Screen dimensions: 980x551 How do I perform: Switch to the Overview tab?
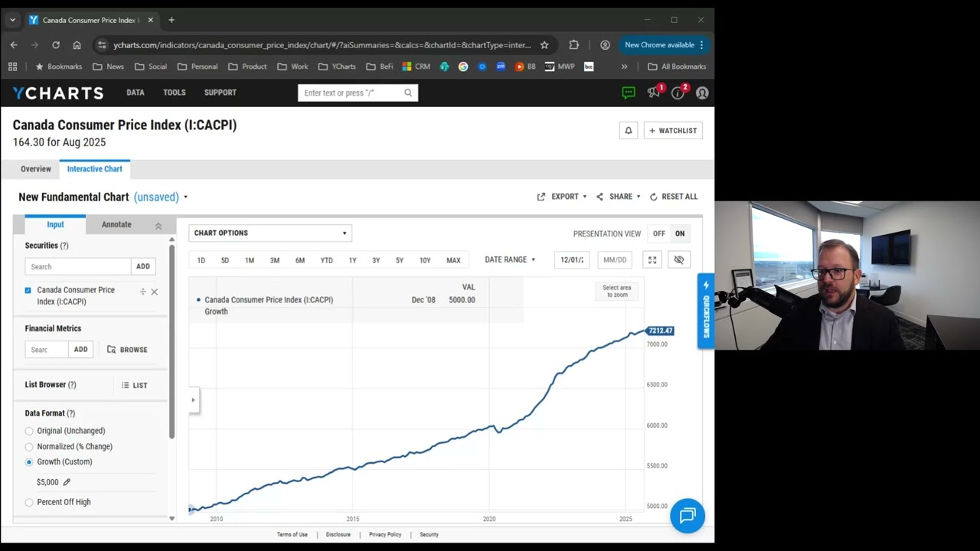[x=36, y=169]
